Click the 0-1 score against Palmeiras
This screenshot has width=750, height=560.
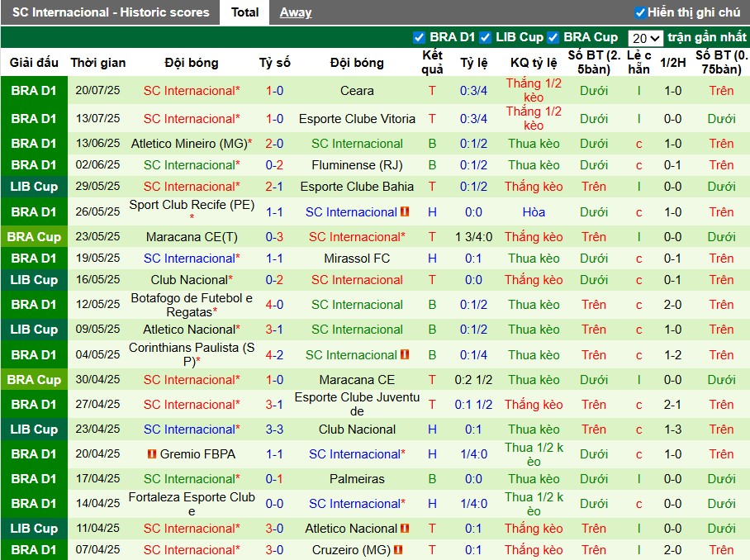tap(274, 479)
